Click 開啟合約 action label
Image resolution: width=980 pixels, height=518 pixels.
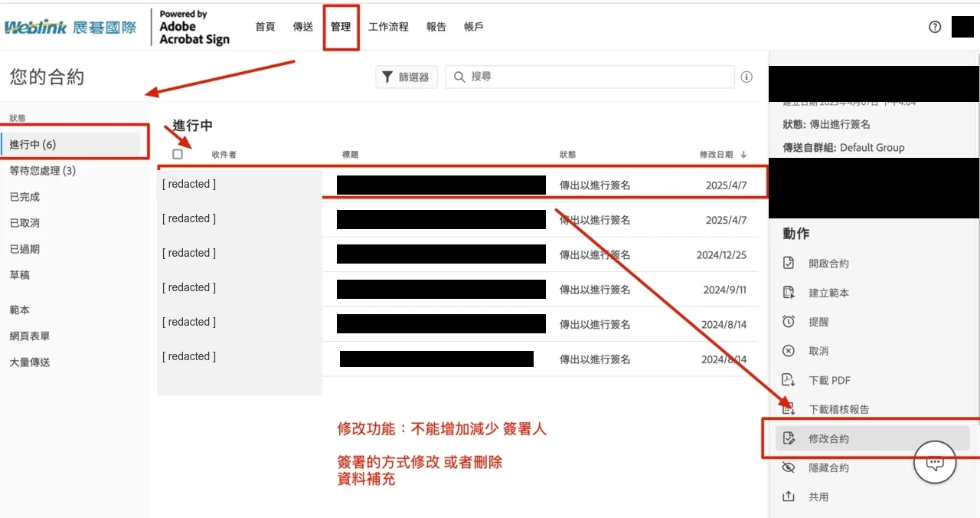click(829, 264)
